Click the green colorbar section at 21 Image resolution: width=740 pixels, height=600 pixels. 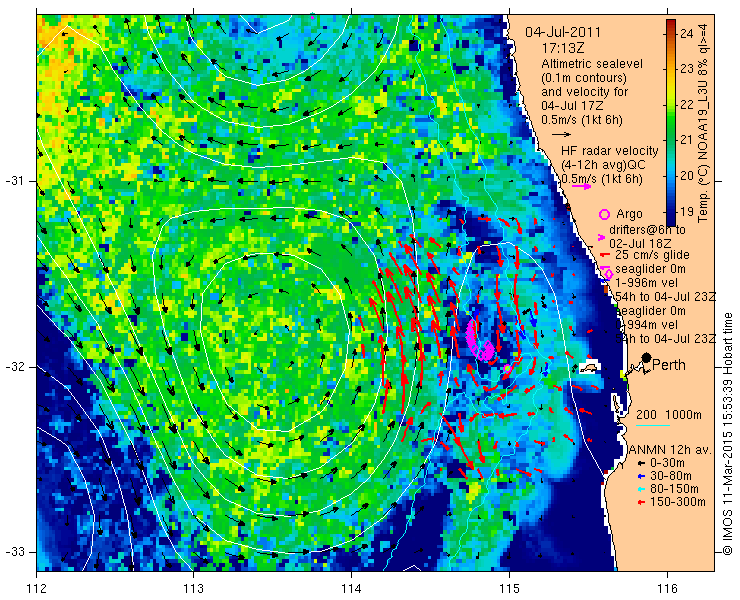671,140
